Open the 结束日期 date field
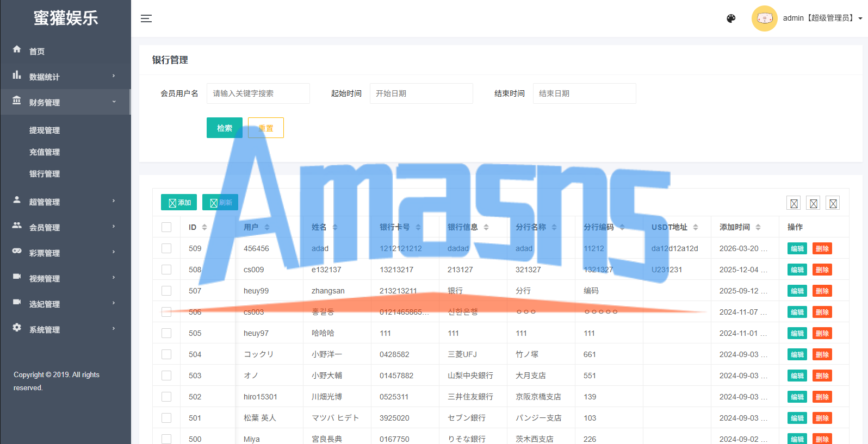 (585, 93)
